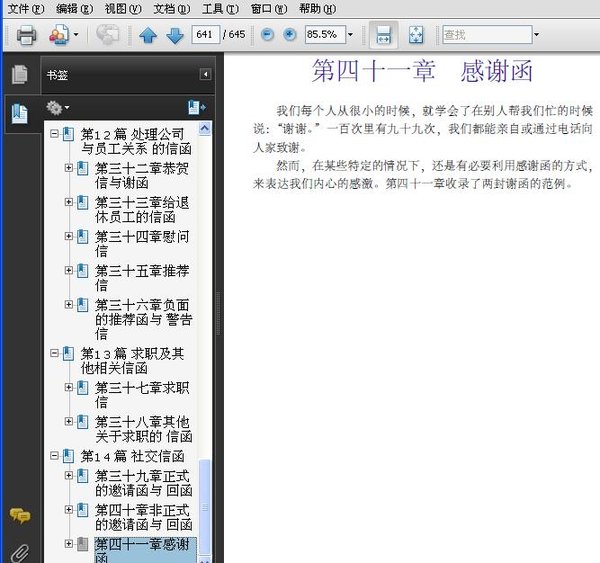This screenshot has height=563, width=600.
Task: Expand the 第三十六章负面的推荐函 bookmark
Action: [x=68, y=304]
